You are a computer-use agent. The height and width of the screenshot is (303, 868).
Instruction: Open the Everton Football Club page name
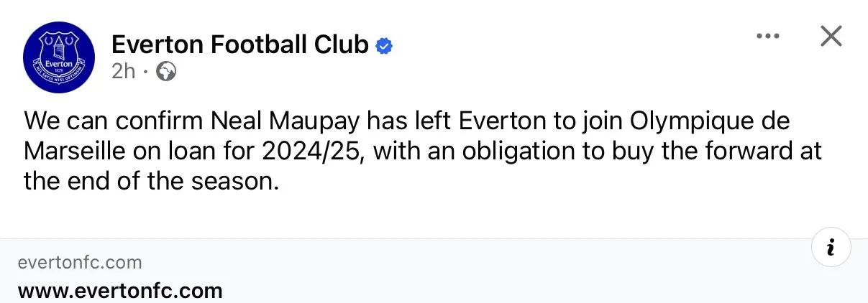pyautogui.click(x=240, y=45)
